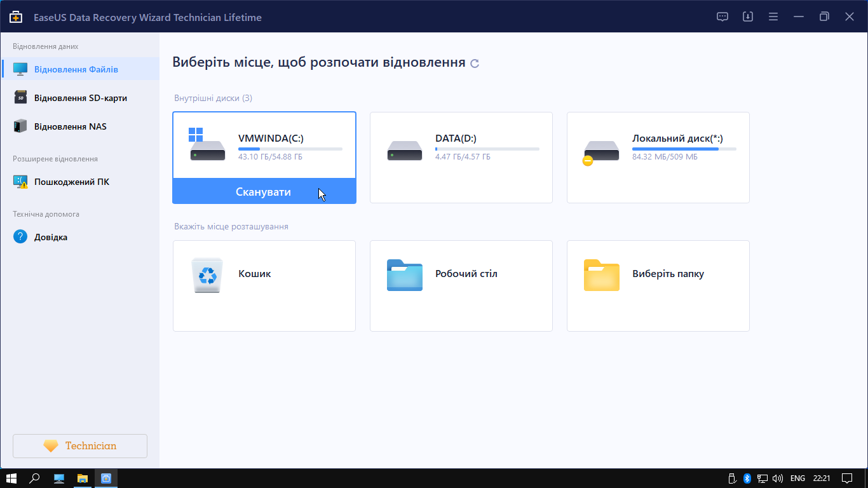Open Відновлення NAS section
Viewport: 868px width, 488px height.
pos(80,126)
